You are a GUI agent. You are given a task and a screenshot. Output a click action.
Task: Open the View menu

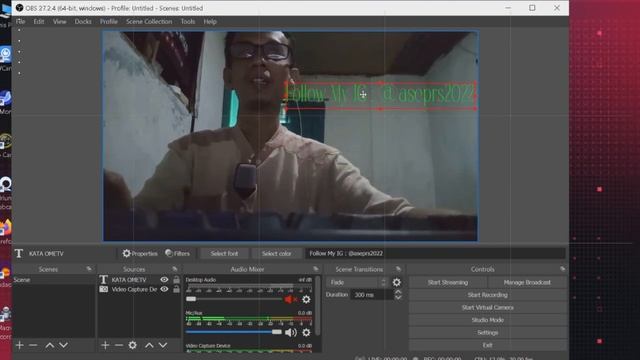click(x=60, y=21)
